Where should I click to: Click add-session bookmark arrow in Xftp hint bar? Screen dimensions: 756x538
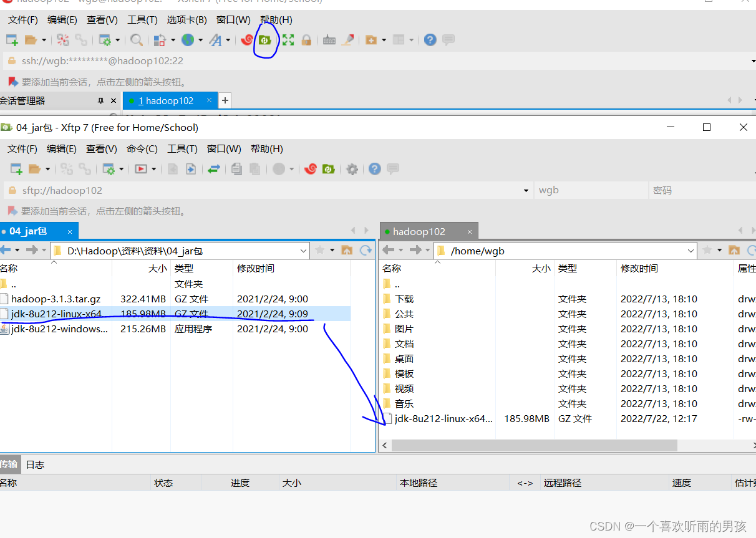tap(12, 211)
